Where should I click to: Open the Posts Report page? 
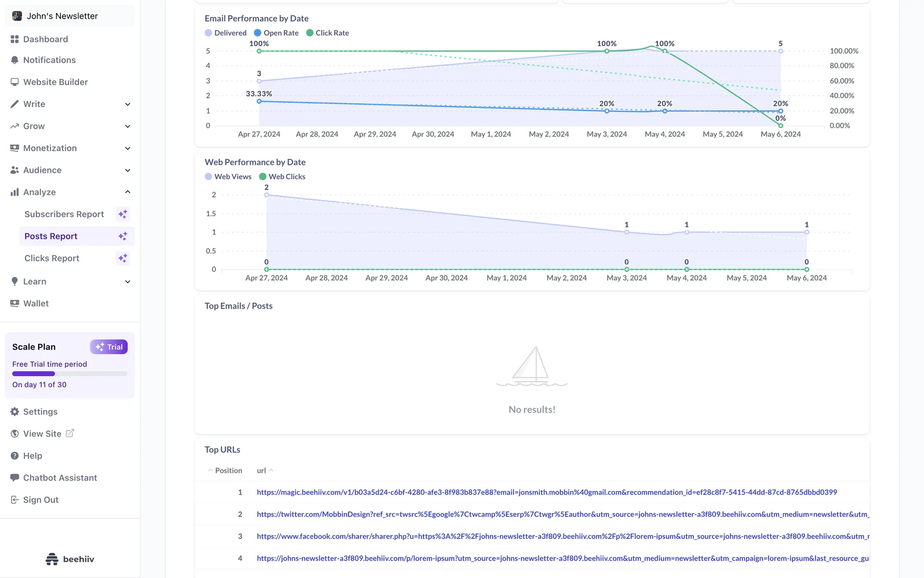tap(51, 236)
